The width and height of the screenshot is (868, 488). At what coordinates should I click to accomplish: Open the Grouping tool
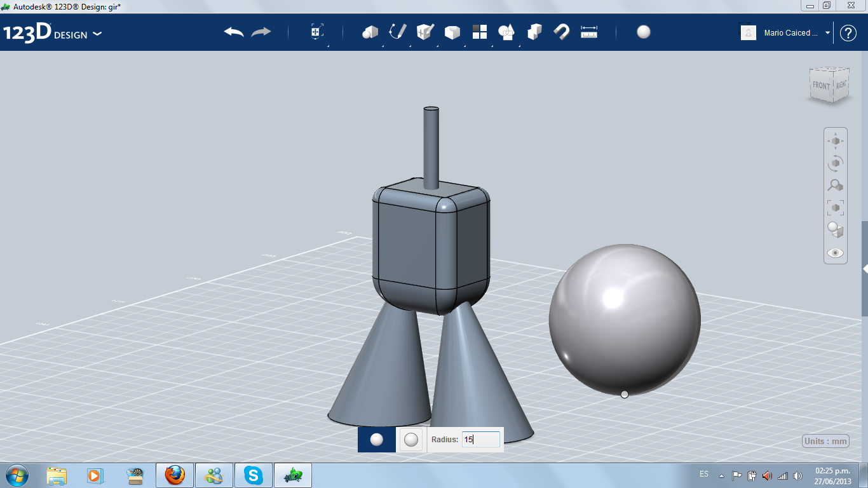point(506,32)
